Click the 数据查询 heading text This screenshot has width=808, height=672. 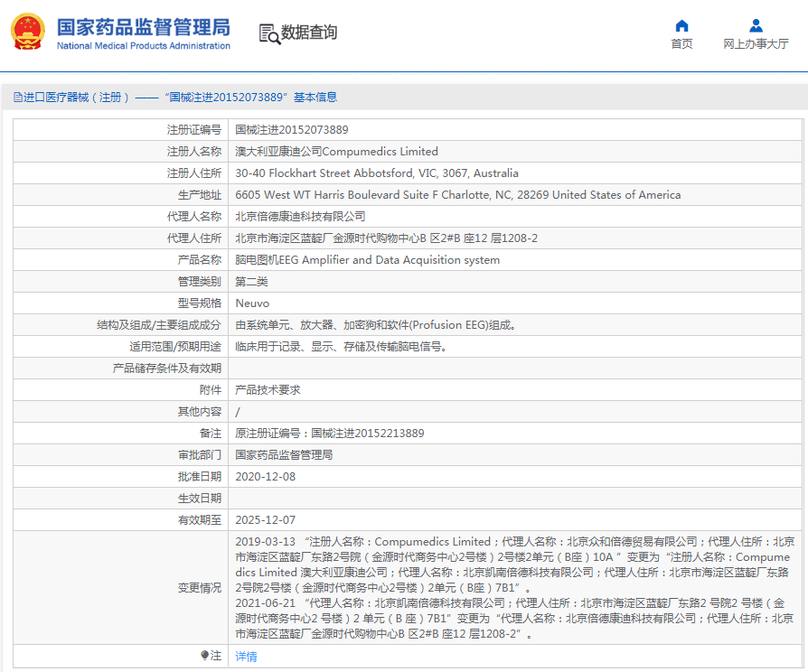pyautogui.click(x=309, y=33)
